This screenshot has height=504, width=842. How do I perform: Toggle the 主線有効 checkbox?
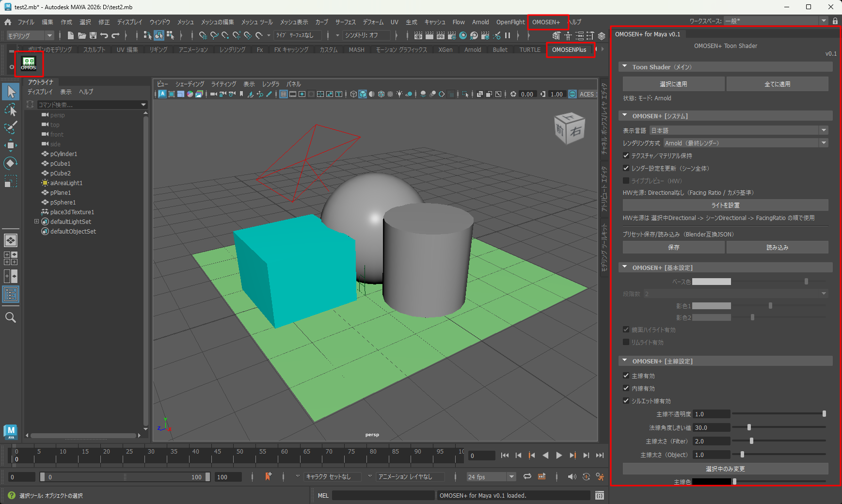(x=626, y=376)
